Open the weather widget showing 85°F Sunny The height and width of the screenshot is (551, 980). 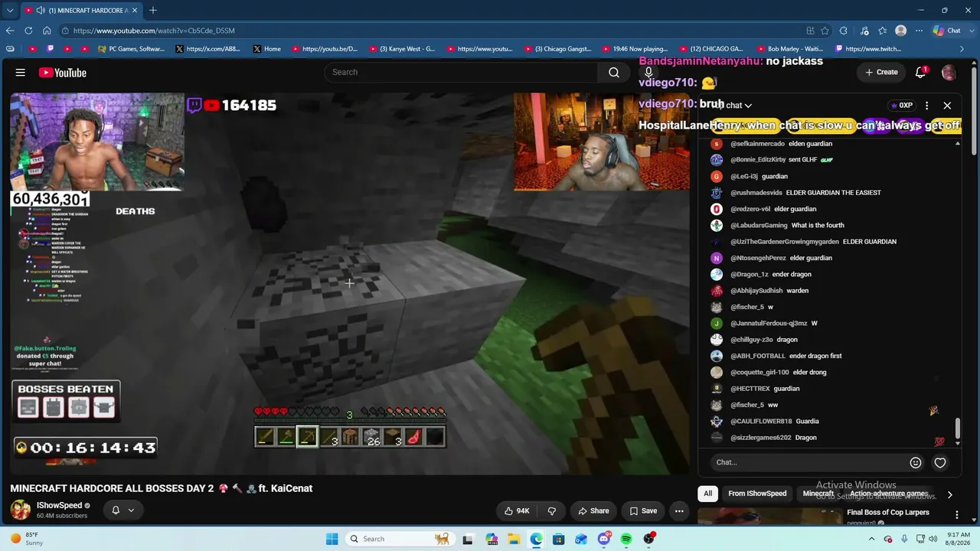[26, 539]
